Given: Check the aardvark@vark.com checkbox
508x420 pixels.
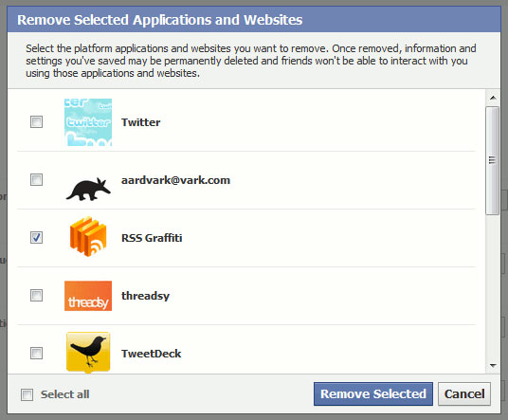Looking at the screenshot, I should pos(36,180).
